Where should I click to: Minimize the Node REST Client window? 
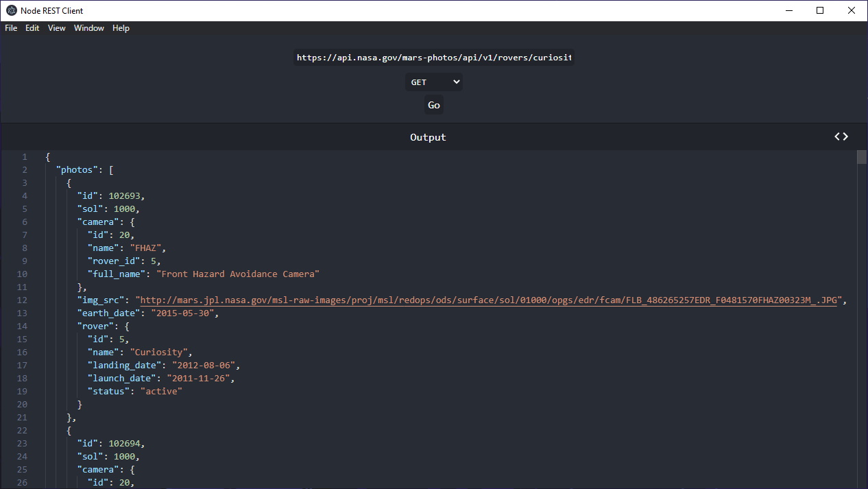(788, 10)
